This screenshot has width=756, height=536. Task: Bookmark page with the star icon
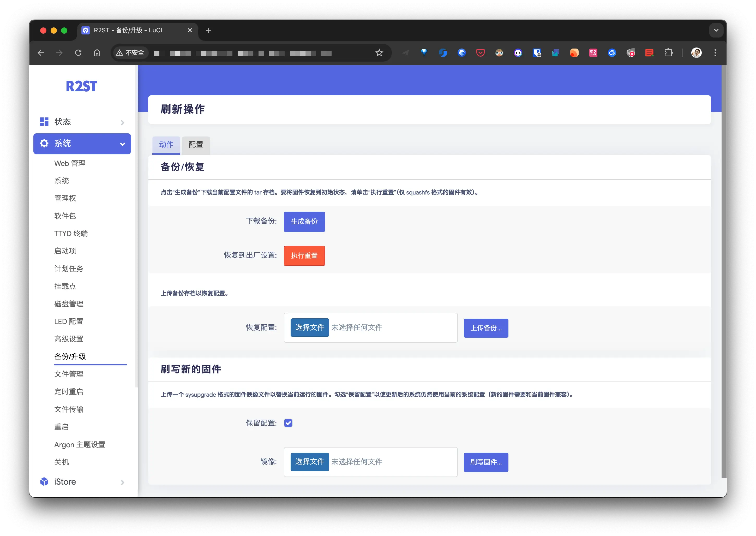tap(379, 53)
